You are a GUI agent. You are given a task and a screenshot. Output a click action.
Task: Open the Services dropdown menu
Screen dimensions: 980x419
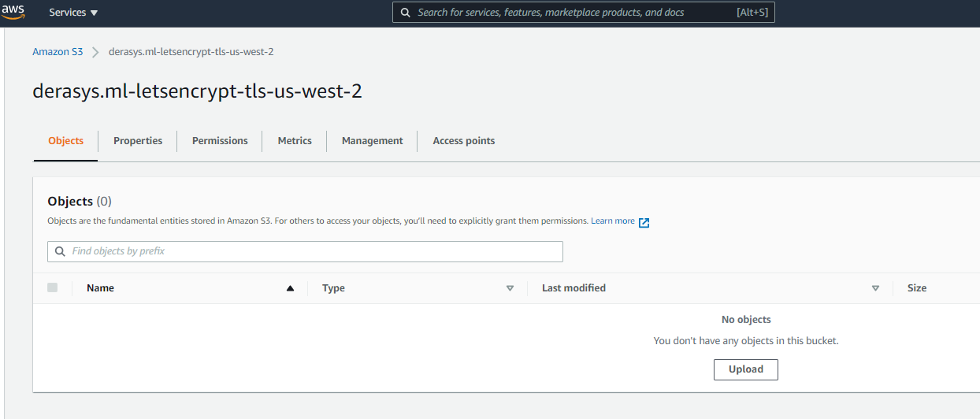click(x=73, y=13)
